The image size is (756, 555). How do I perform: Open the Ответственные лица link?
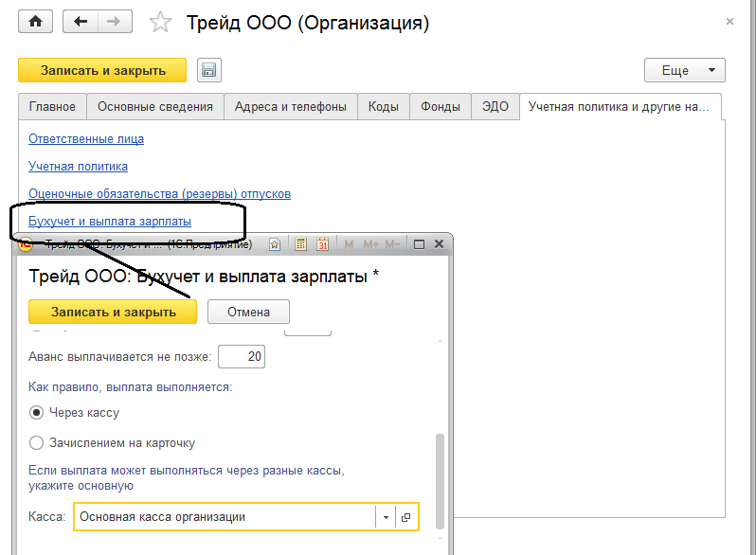[x=86, y=139]
